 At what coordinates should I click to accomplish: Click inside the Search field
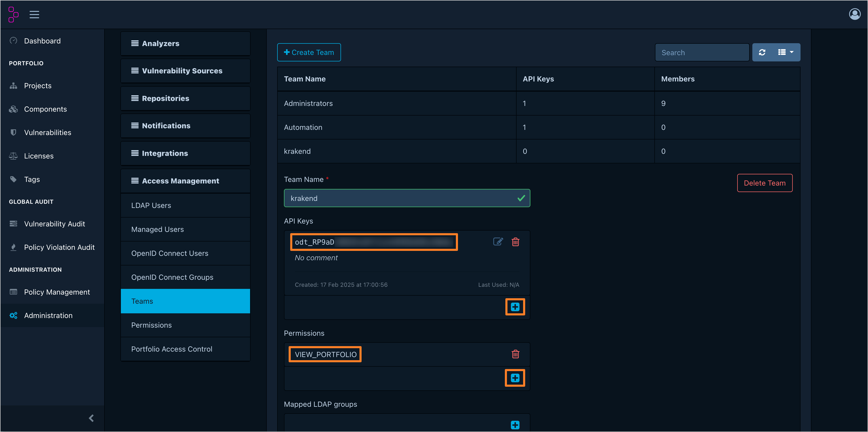[x=702, y=52]
